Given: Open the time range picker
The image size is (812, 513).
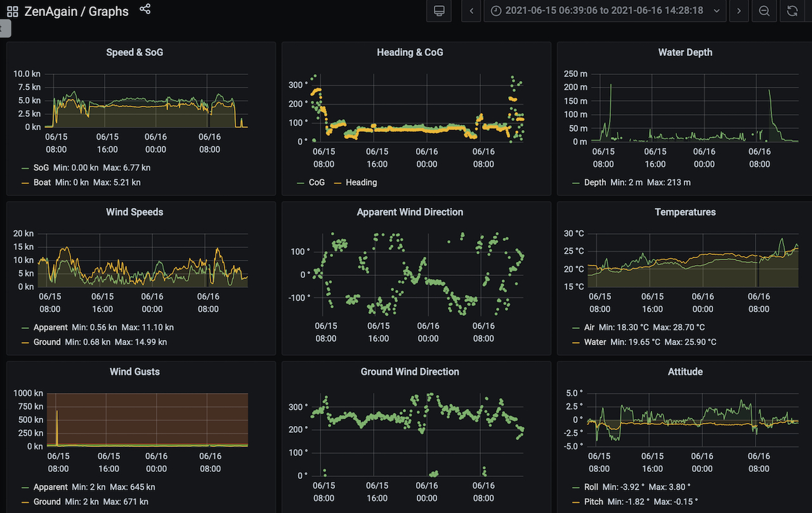Looking at the screenshot, I should click(x=605, y=11).
